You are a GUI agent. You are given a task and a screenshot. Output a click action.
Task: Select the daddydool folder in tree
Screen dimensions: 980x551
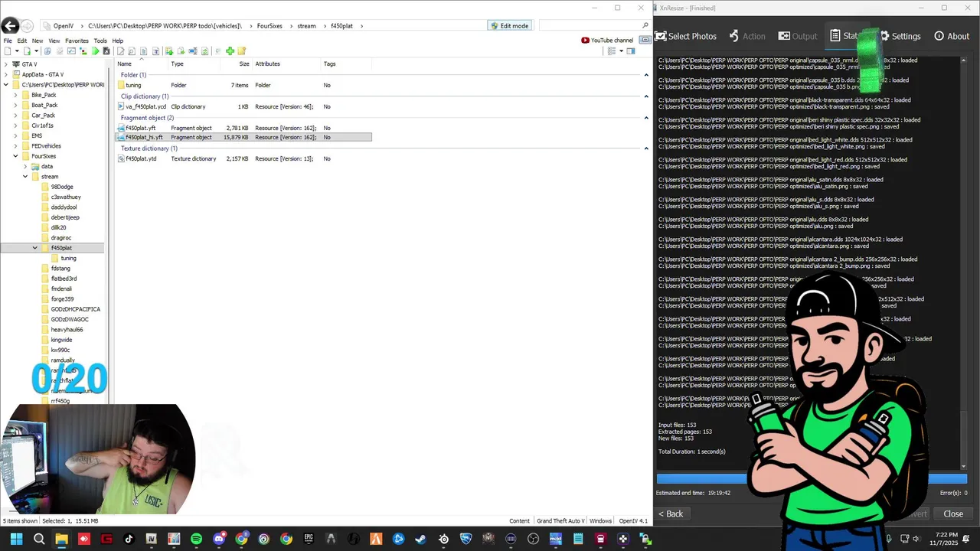coord(64,207)
